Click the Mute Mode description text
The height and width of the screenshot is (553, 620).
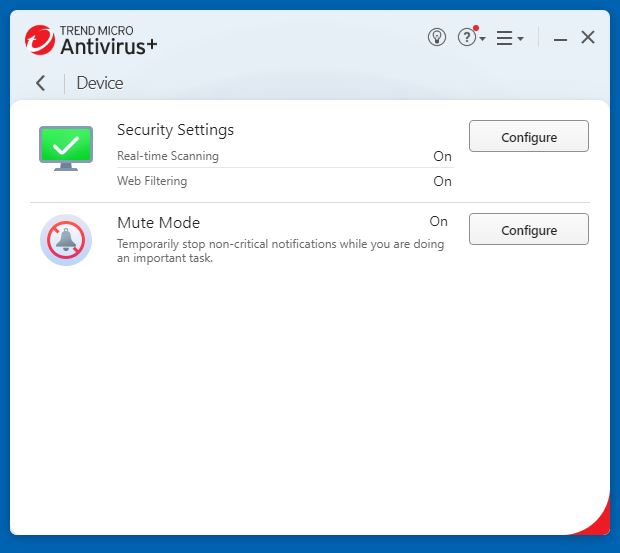point(280,251)
